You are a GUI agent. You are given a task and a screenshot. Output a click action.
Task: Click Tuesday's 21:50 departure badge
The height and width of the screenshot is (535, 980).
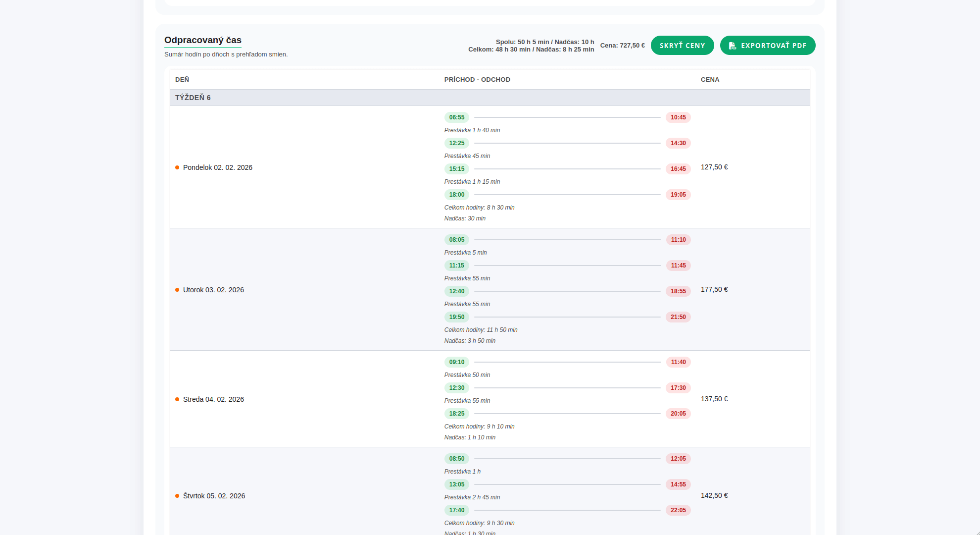coord(678,317)
